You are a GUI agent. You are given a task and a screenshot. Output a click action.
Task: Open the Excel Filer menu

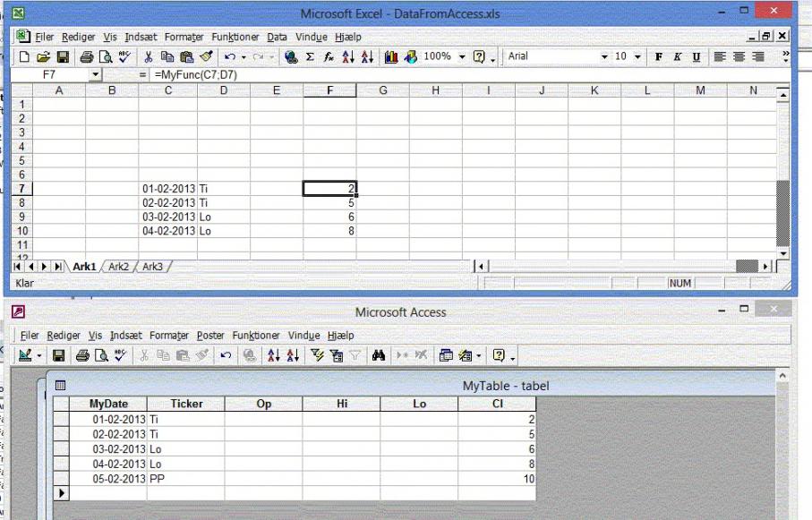(45, 37)
